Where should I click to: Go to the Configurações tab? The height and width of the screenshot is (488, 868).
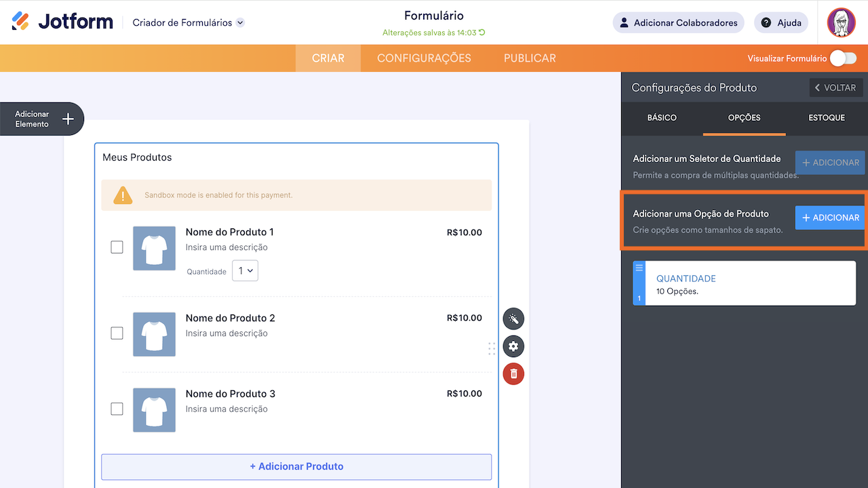tap(424, 58)
